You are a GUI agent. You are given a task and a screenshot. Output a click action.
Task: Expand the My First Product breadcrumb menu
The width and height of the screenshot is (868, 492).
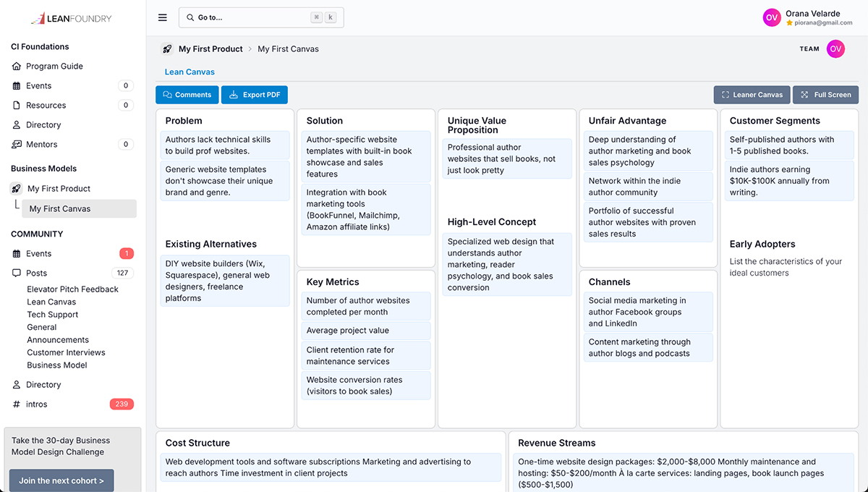tap(209, 48)
